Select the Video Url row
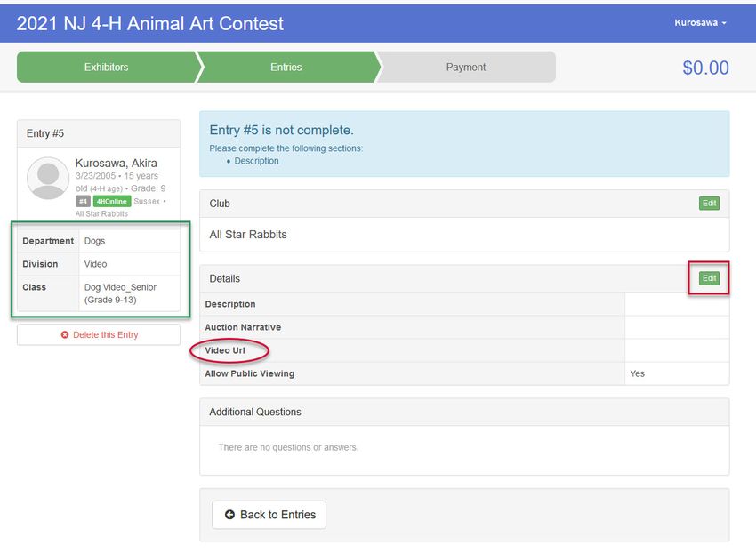This screenshot has width=756, height=553. [x=464, y=350]
